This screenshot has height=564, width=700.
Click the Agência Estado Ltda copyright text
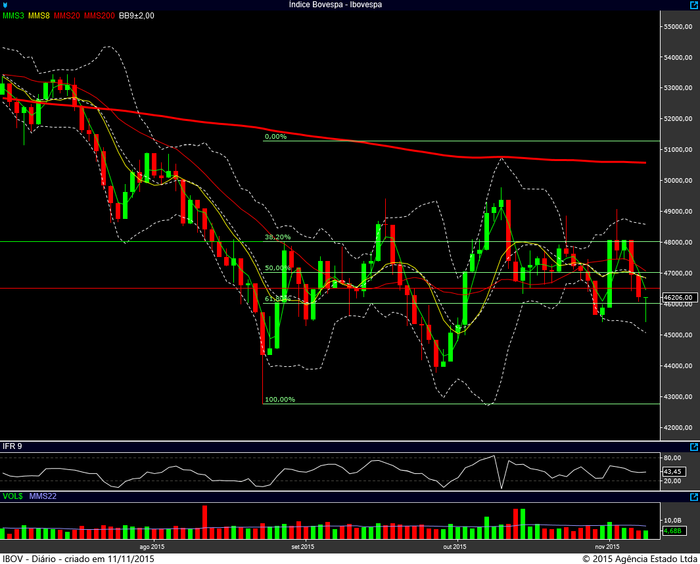coord(640,559)
